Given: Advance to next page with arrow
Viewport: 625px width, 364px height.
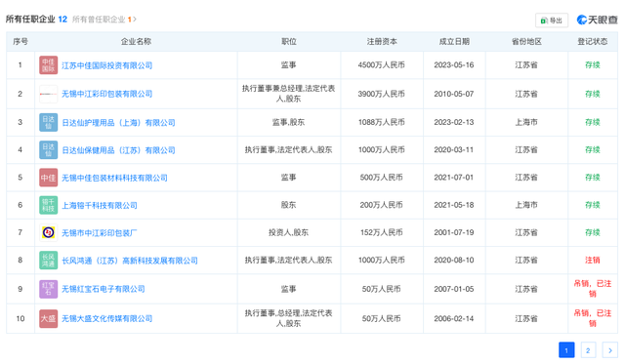Looking at the screenshot, I should click(609, 350).
